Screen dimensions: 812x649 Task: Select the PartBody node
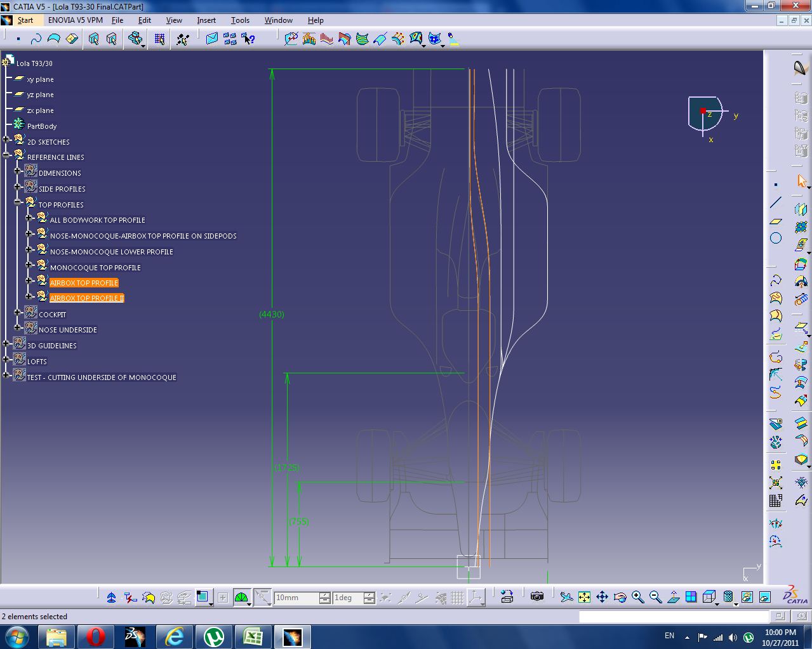point(42,126)
